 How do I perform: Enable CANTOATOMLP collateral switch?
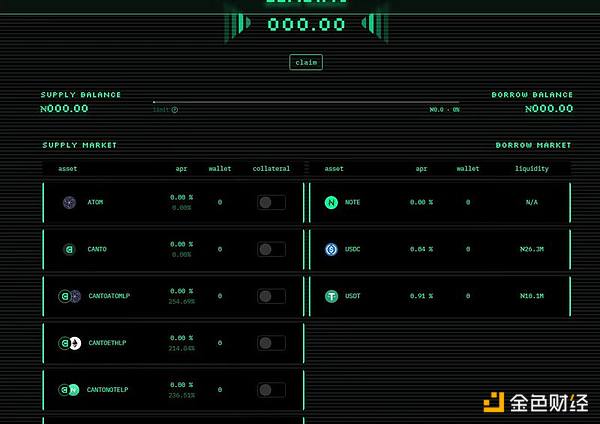click(271, 296)
